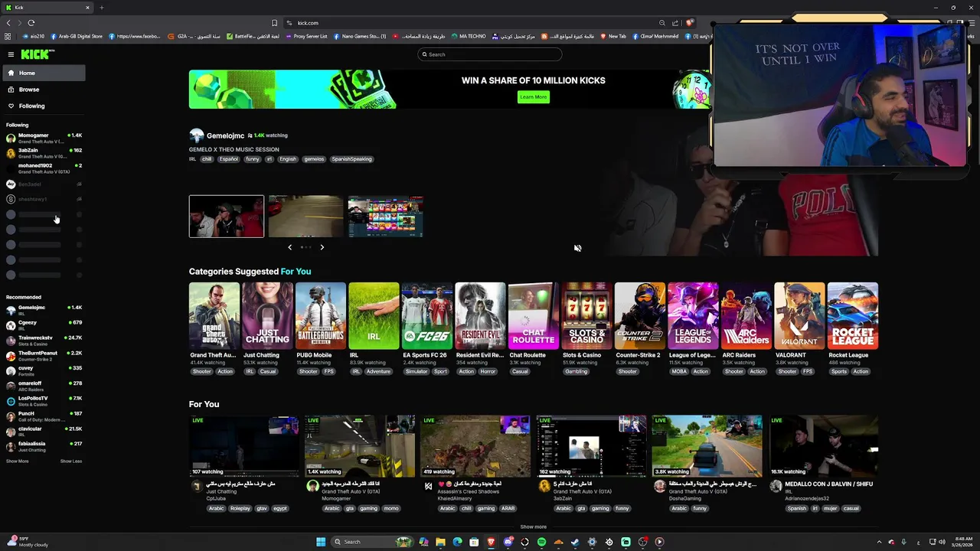This screenshot has width=980, height=551.
Task: Open File Explorer from taskbar
Action: [440, 542]
